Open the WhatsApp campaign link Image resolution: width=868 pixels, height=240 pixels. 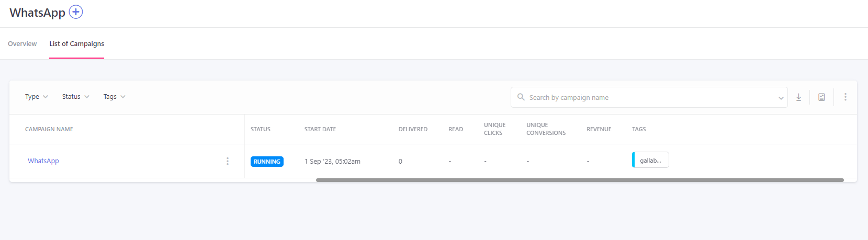coord(43,161)
